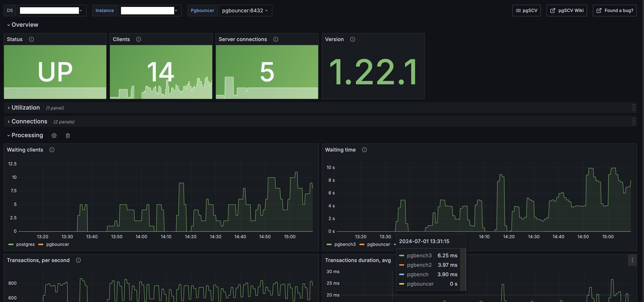Click the Status panel info icon
This screenshot has width=644, height=302.
[x=31, y=39]
